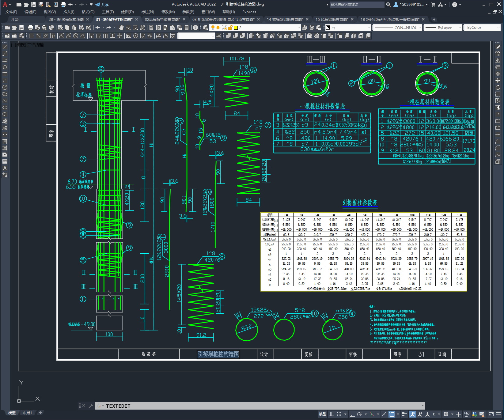The image size is (504, 420).
Task: Switch to the 布局1 layout tab
Action: tap(27, 413)
